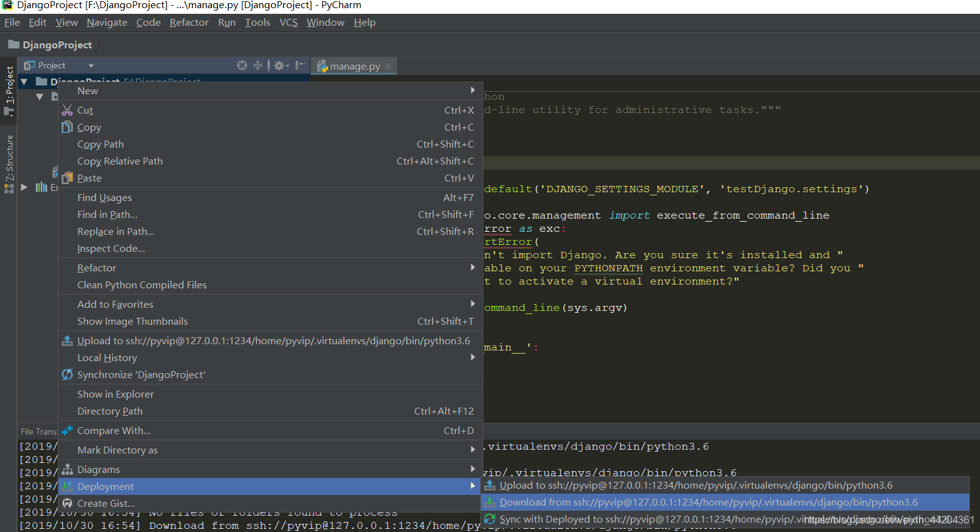
Task: Click the Synchronize refresh icon
Action: click(x=67, y=375)
